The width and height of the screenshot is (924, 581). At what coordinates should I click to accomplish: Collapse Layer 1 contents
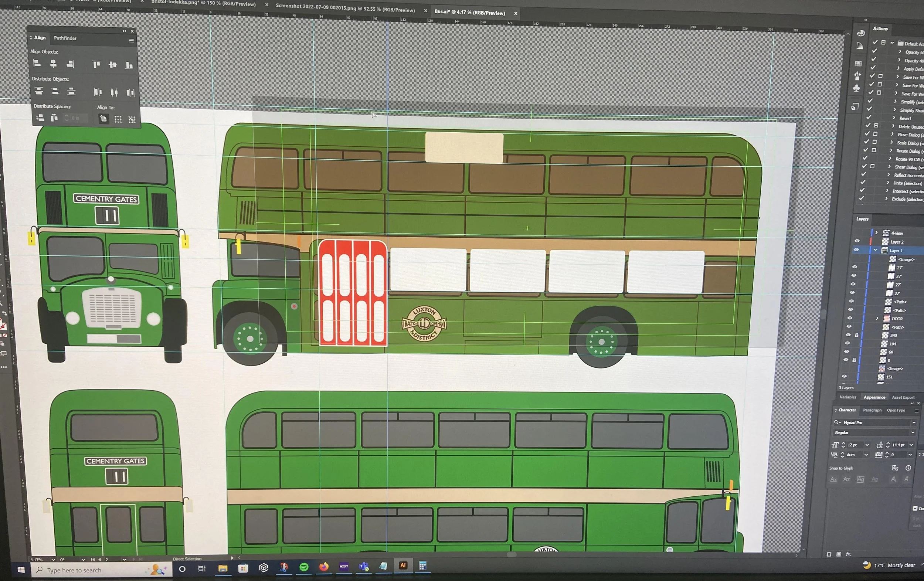(876, 250)
